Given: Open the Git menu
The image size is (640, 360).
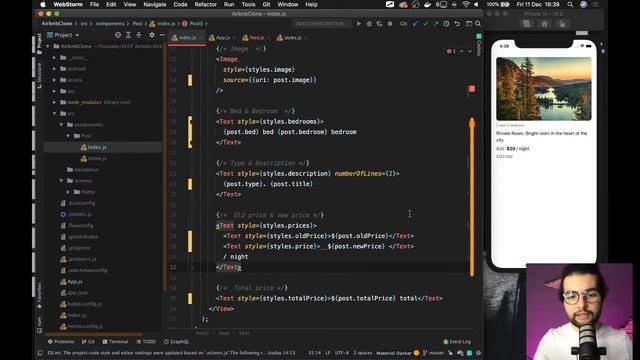Looking at the screenshot, I should (x=266, y=4).
